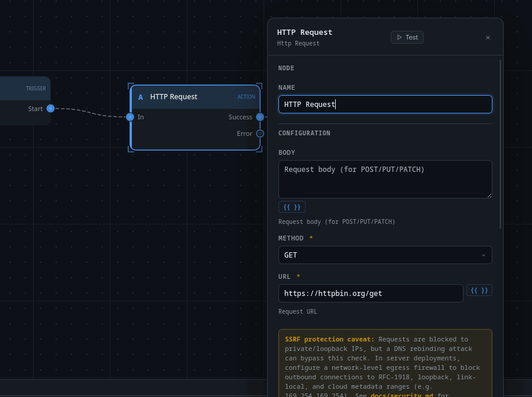The image size is (532, 397).
Task: Insert template variable below the Body field
Action: click(x=292, y=207)
